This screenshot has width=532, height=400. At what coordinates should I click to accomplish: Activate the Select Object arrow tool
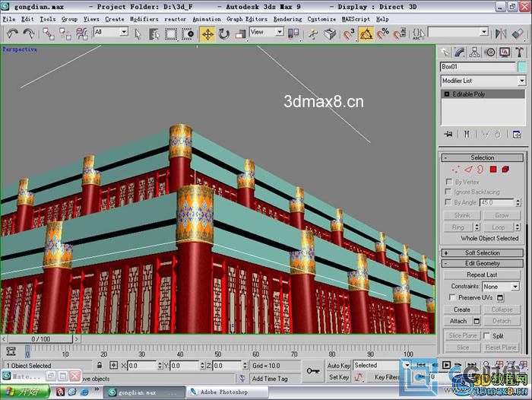pyautogui.click(x=138, y=34)
